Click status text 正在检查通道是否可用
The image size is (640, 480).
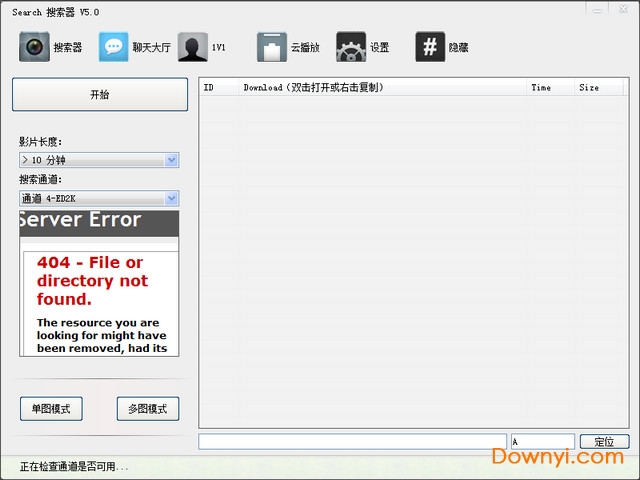click(x=74, y=466)
